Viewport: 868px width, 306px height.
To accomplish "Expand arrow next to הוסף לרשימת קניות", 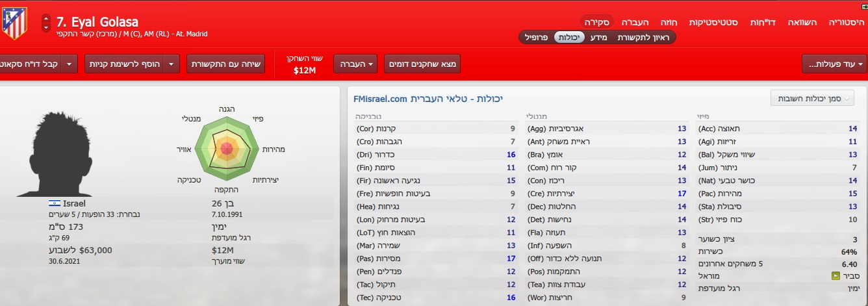I will pos(172,64).
